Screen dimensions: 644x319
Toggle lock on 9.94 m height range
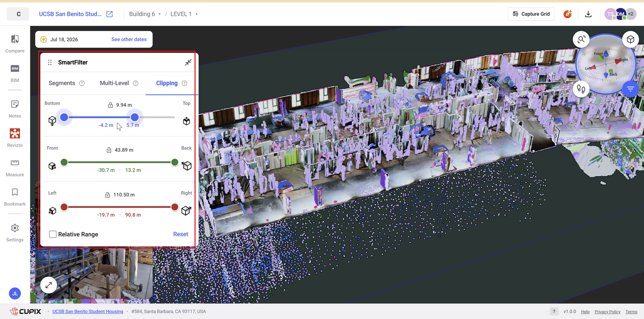(110, 105)
